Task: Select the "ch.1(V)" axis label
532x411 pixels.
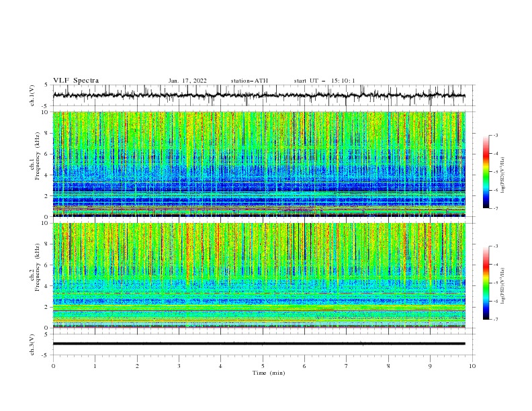Action: [32, 95]
